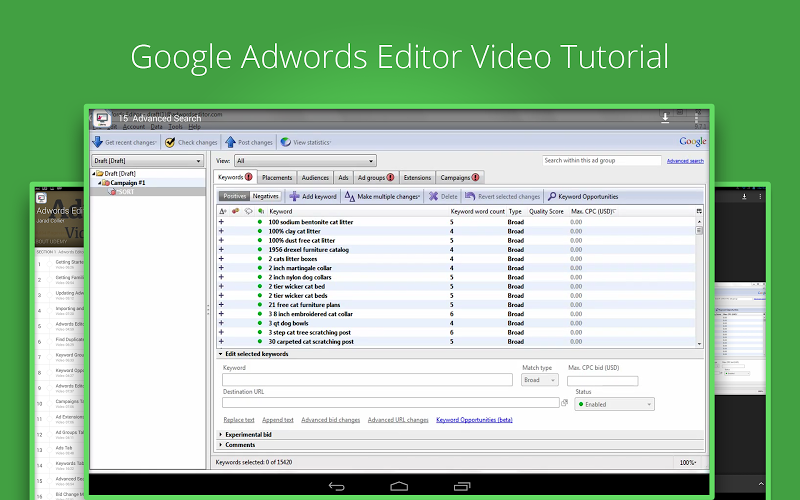Tap the app icon beside 15. Advanced Search

point(102,118)
